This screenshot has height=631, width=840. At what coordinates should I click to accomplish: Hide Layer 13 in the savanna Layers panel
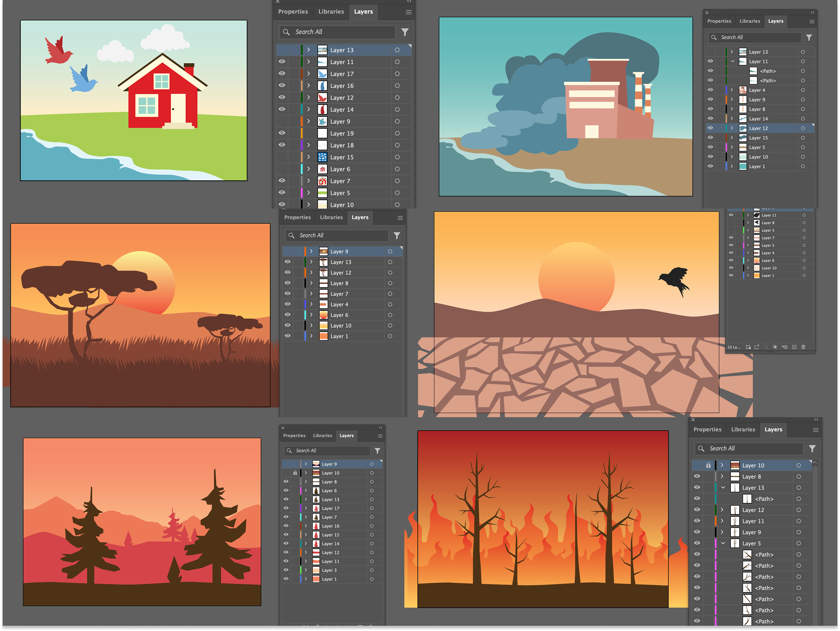(x=288, y=262)
